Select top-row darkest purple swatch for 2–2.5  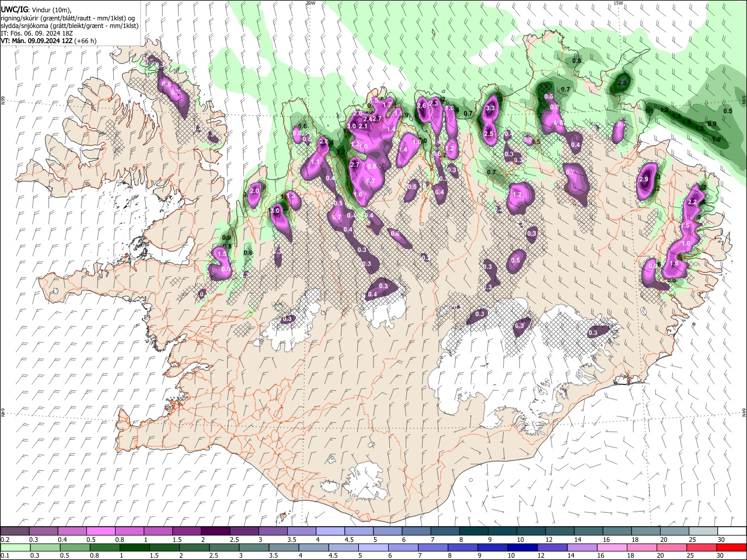point(215,531)
